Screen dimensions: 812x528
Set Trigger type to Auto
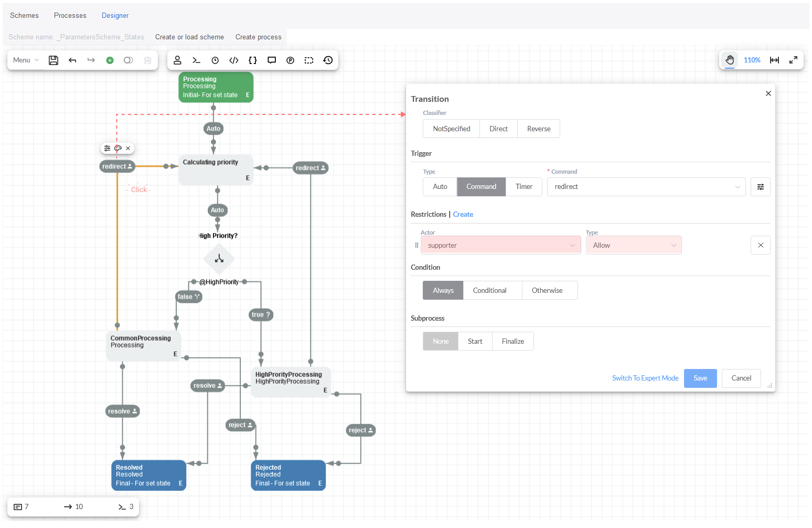(440, 187)
